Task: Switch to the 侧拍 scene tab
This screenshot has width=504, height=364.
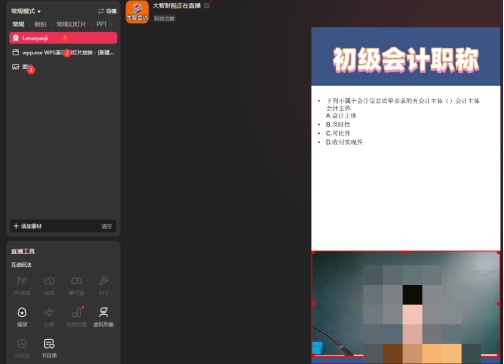Action: tap(40, 24)
